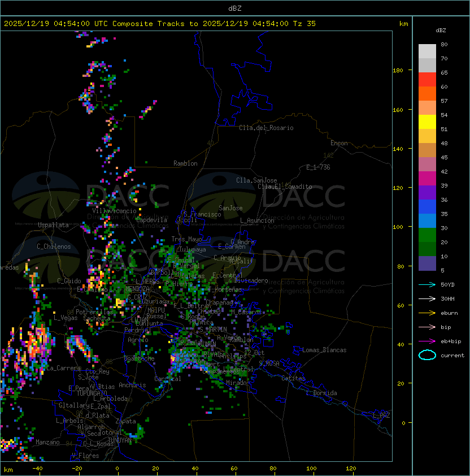Click the Lomas_Blancas map label
Image resolution: width=470 pixels, height=476 pixels.
point(324,350)
